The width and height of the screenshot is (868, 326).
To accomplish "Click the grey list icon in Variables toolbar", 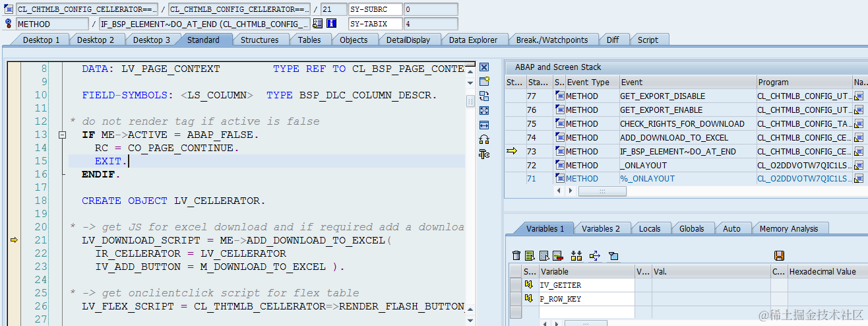I will point(544,256).
